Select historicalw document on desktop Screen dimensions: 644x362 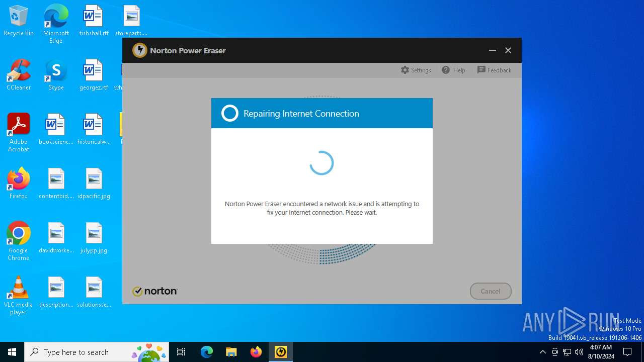tap(94, 129)
